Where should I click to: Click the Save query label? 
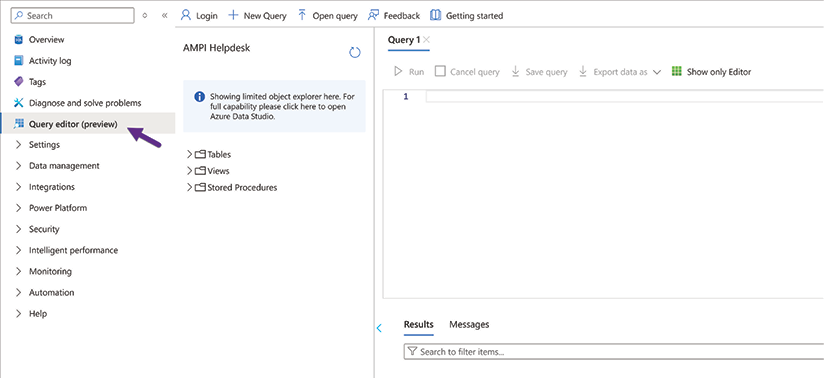(x=547, y=72)
